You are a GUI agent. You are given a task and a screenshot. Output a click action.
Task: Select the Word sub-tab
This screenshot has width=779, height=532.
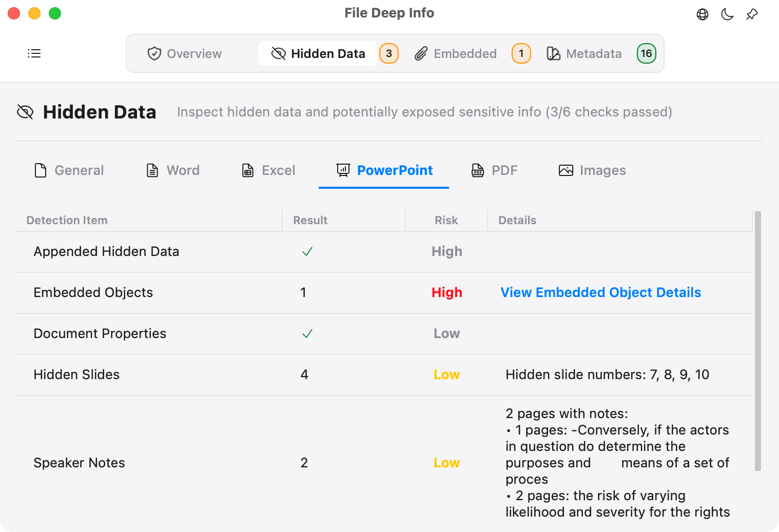[173, 170]
